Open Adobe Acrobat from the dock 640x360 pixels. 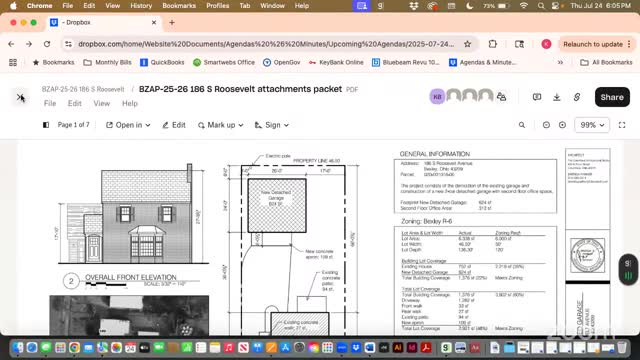click(426, 347)
